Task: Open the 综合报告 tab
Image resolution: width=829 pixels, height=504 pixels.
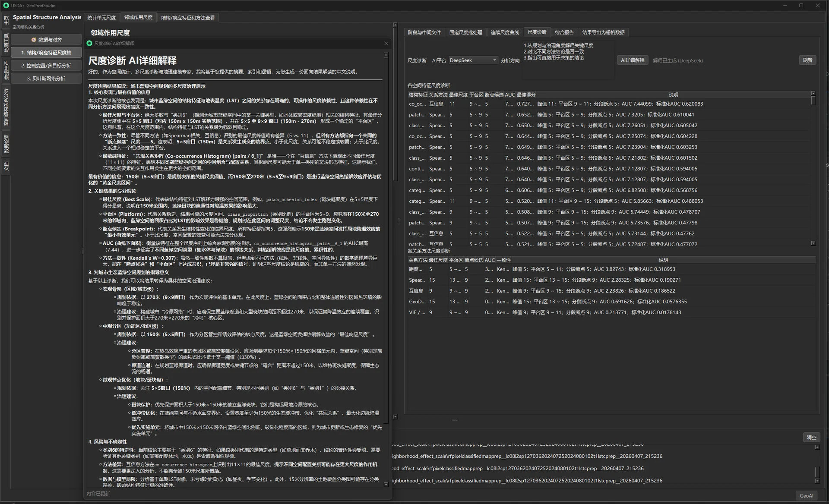Action: pyautogui.click(x=564, y=32)
